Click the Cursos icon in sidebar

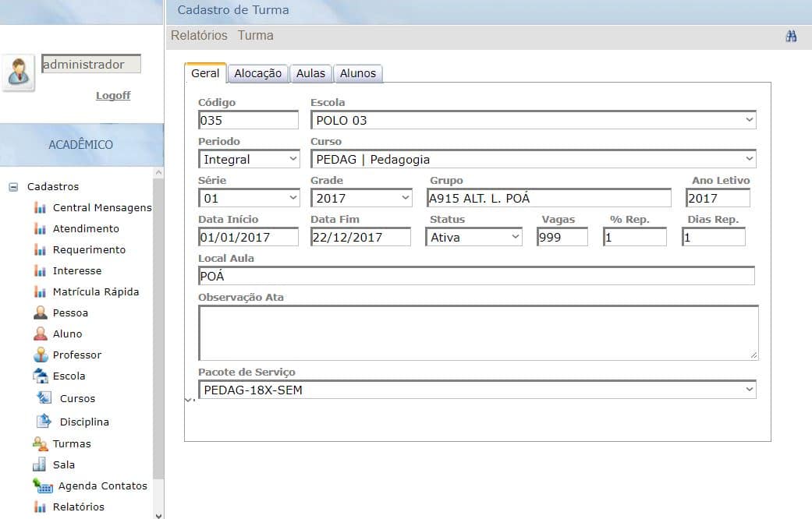pyautogui.click(x=44, y=398)
